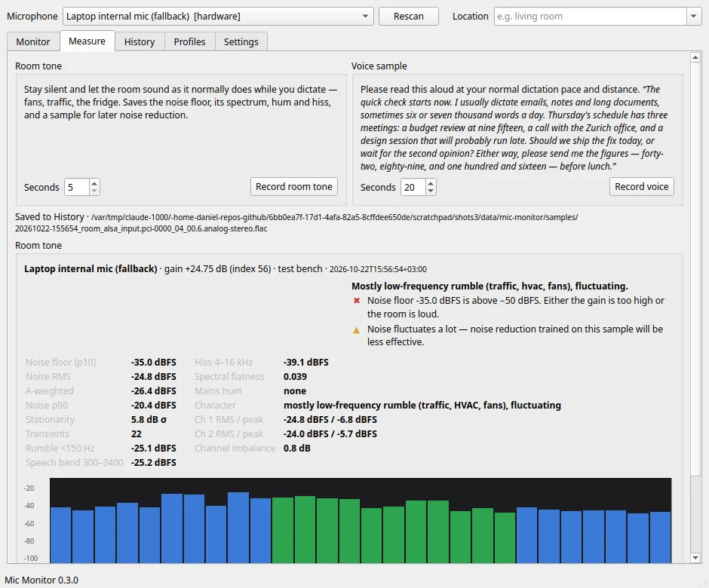Click the bold Mostly low-frequency rumble summary line

pos(490,286)
